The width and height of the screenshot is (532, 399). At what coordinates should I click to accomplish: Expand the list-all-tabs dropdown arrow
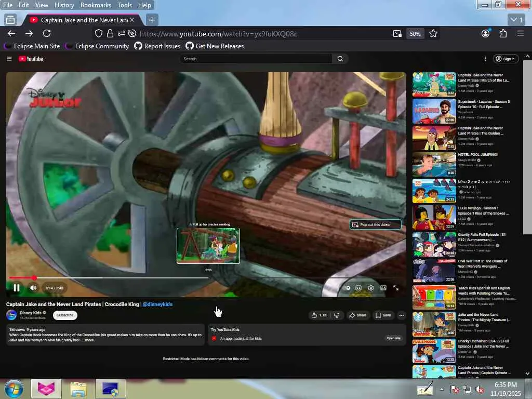pos(517,20)
